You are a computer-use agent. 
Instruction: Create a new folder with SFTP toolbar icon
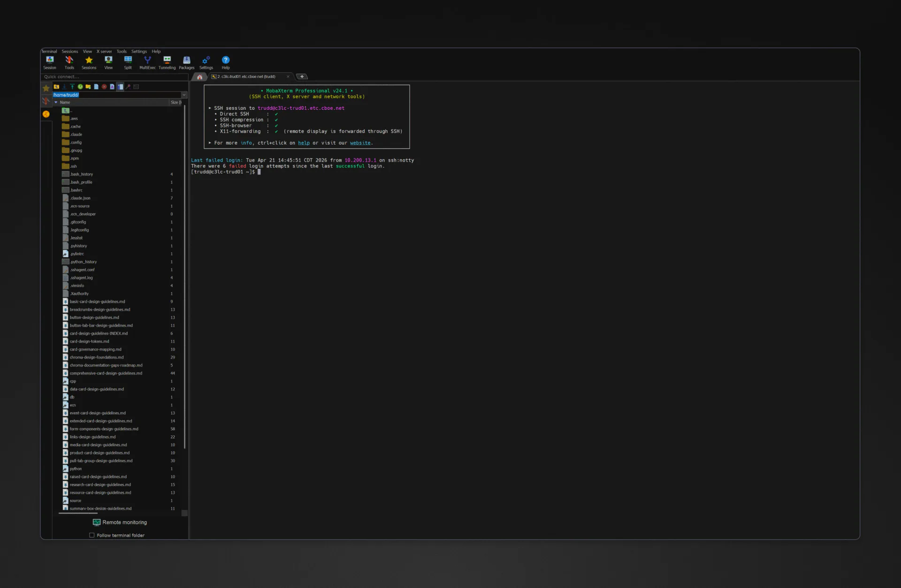[x=88, y=87]
